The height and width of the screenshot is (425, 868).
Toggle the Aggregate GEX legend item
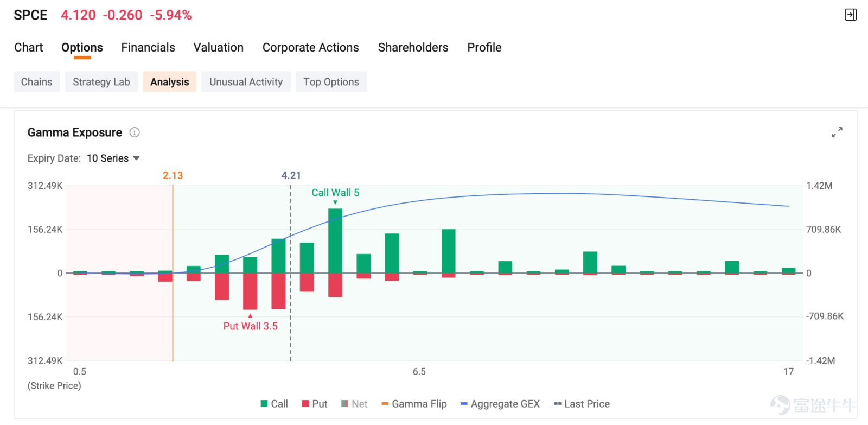coord(500,404)
